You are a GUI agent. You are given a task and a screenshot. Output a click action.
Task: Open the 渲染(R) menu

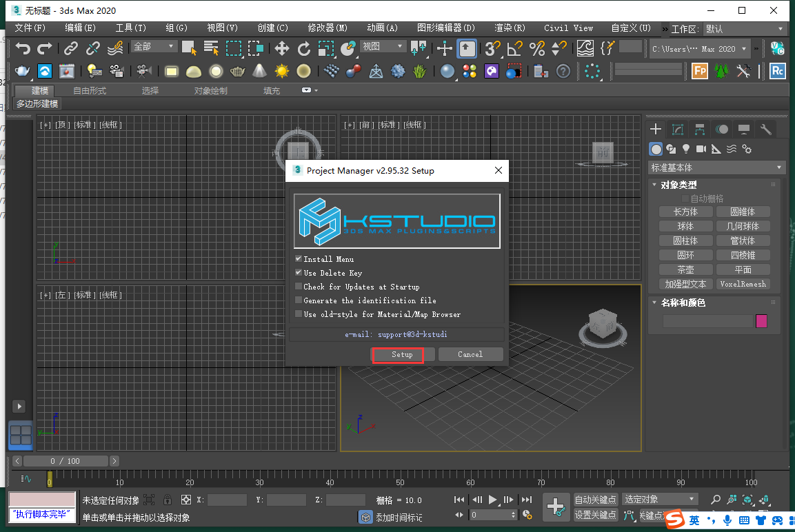coord(510,28)
